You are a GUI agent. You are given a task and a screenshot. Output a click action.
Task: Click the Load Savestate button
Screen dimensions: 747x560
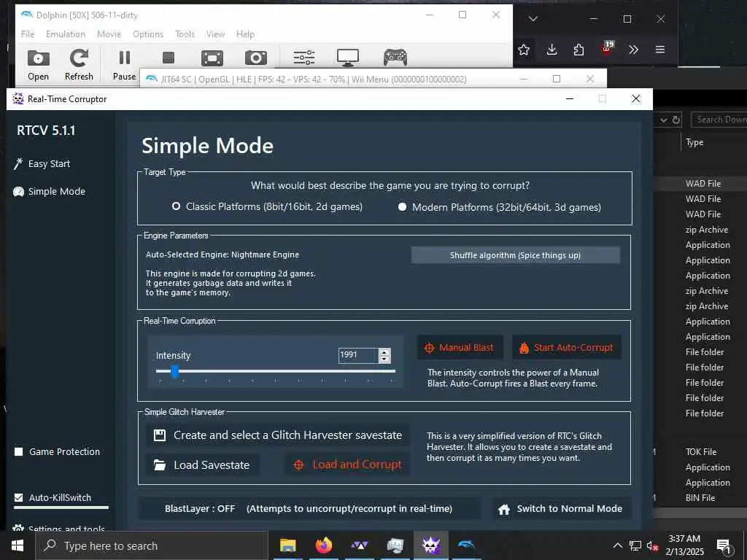point(202,464)
